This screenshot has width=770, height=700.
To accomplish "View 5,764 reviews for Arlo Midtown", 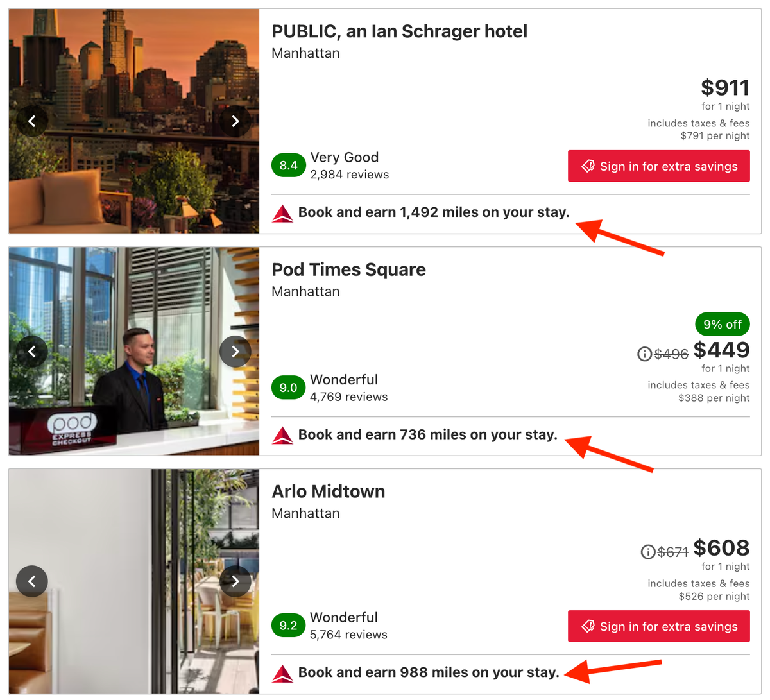I will coord(348,635).
